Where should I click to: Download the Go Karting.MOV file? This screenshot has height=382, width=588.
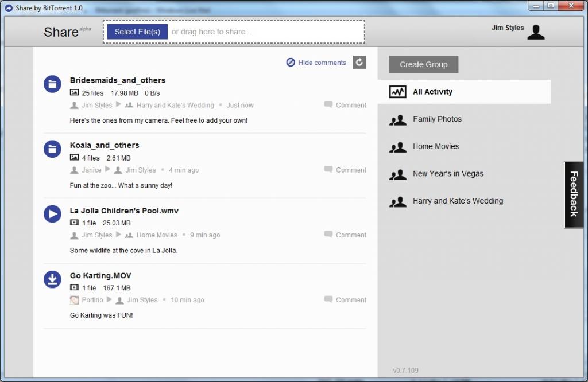52,279
